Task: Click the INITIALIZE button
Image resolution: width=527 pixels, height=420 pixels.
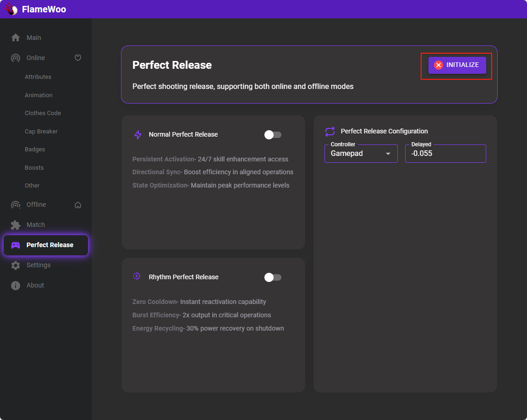Action: click(x=457, y=65)
